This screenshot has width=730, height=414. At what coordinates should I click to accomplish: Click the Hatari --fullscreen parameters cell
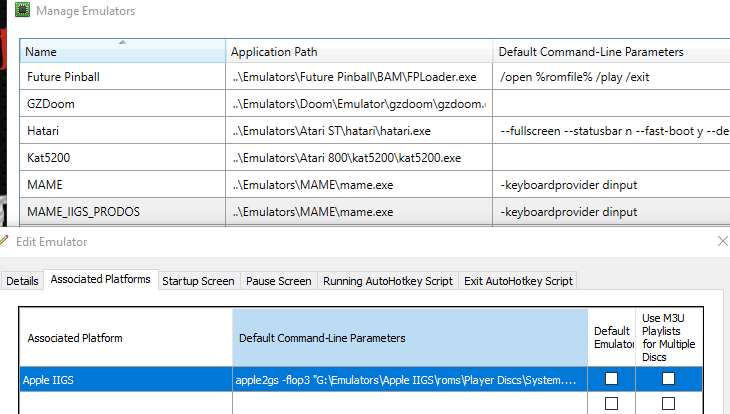click(x=611, y=130)
